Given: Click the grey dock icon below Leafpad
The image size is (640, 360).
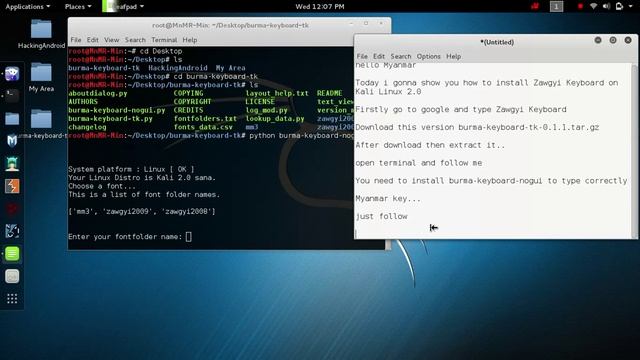Looking at the screenshot, I should pyautogui.click(x=12, y=276).
